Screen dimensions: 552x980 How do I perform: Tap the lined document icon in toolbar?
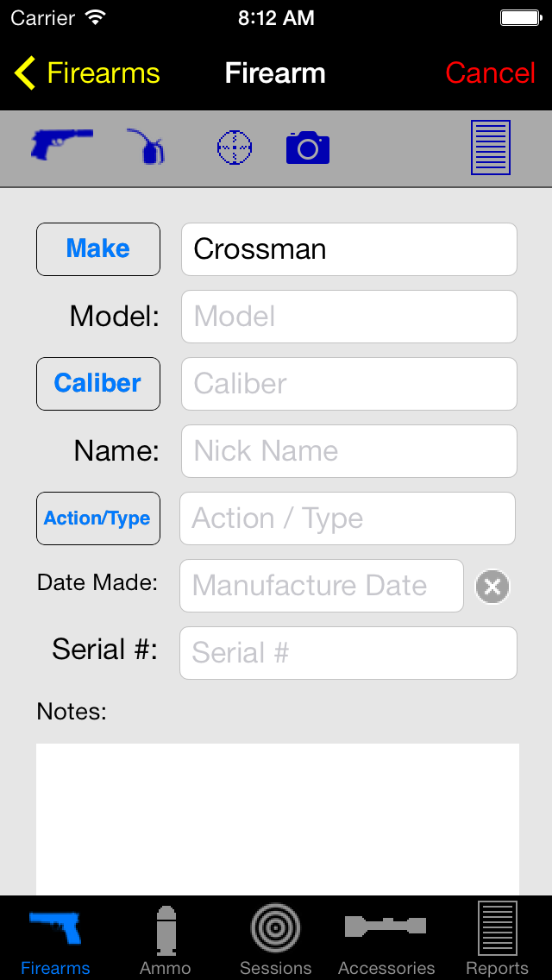click(x=490, y=148)
